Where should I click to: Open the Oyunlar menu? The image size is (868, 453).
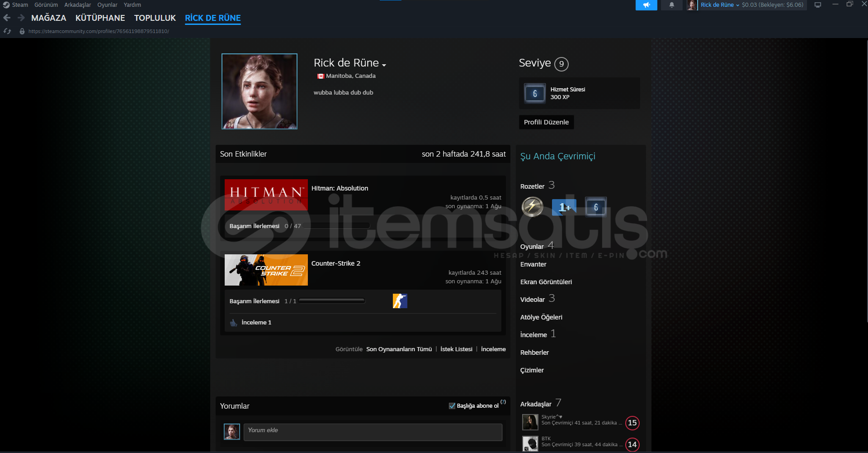pos(107,5)
